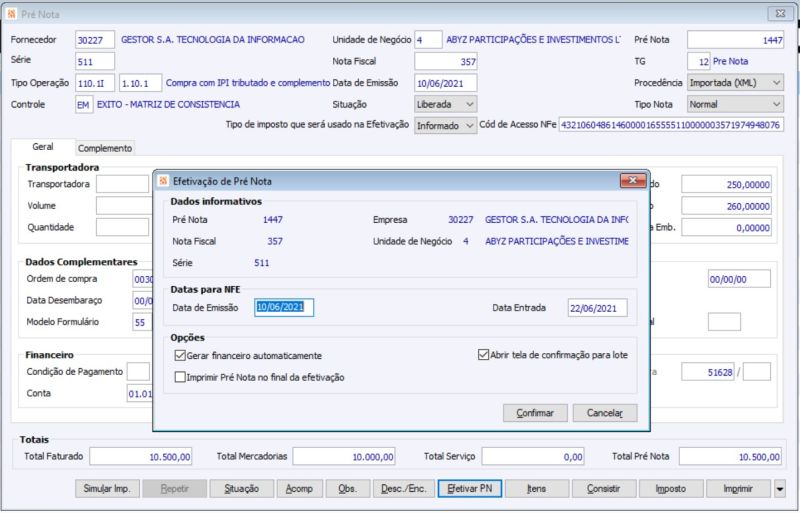This screenshot has width=800, height=513.
Task: Enable Imprimir Pré Nota no final da efetivação
Action: tap(180, 377)
